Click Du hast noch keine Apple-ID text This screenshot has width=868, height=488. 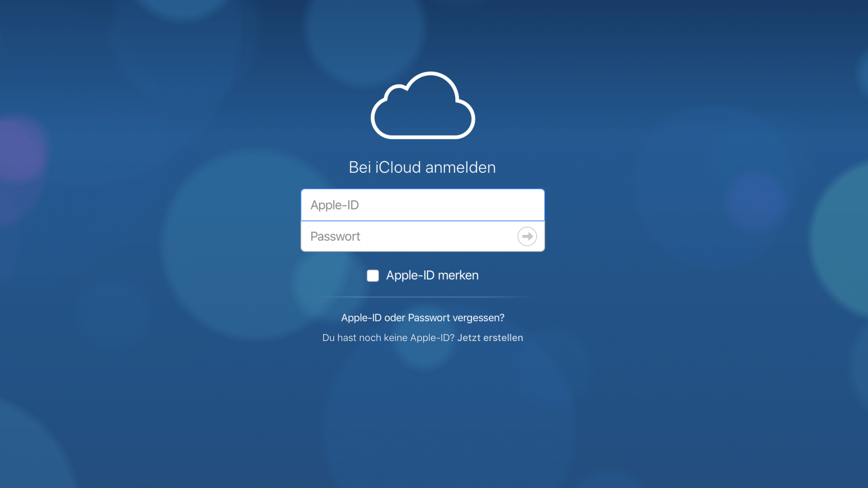(x=388, y=338)
